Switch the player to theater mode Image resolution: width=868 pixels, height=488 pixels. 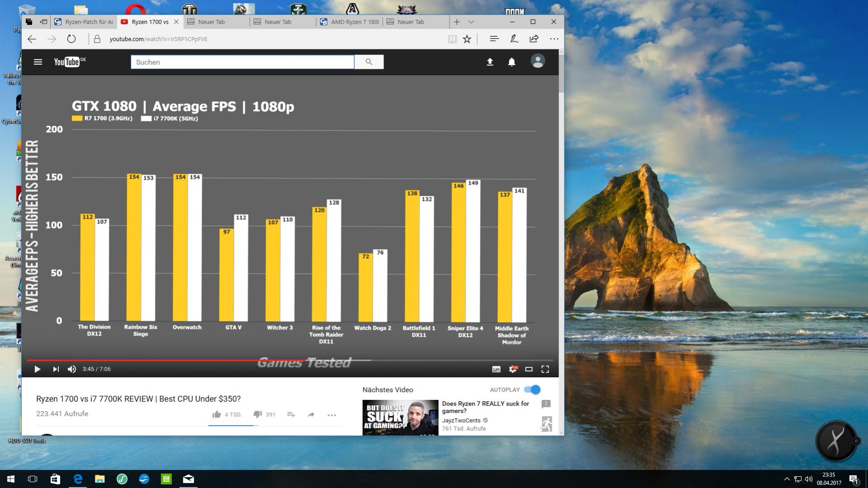[x=529, y=369]
